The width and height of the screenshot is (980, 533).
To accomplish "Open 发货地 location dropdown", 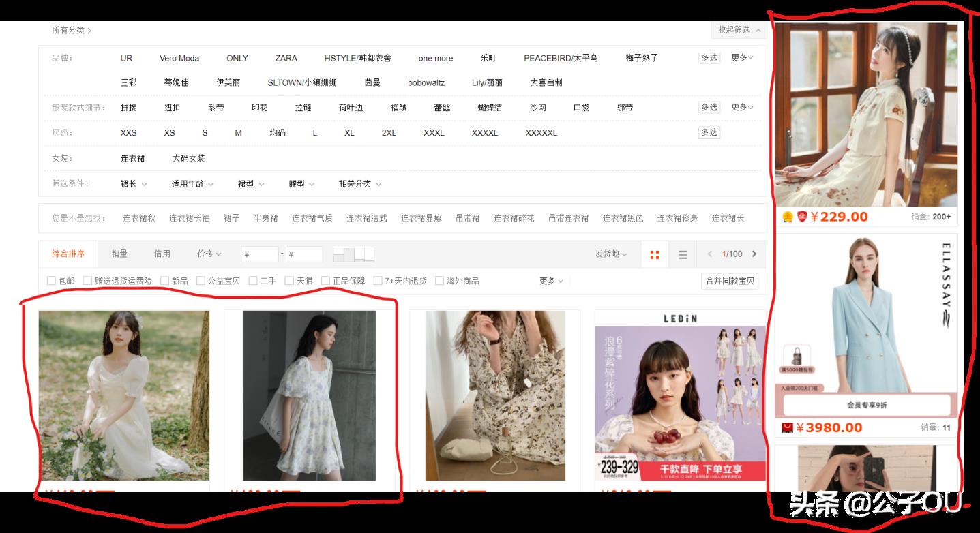I will click(611, 254).
